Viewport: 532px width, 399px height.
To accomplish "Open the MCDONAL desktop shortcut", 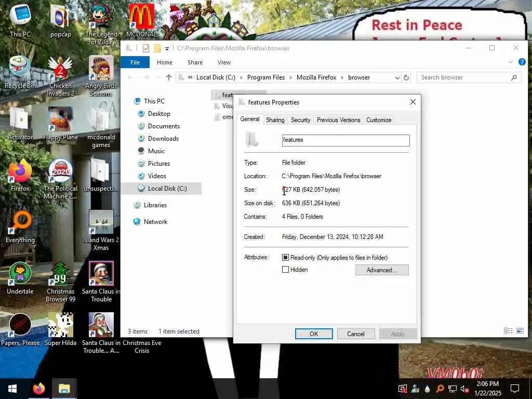I will click(141, 20).
